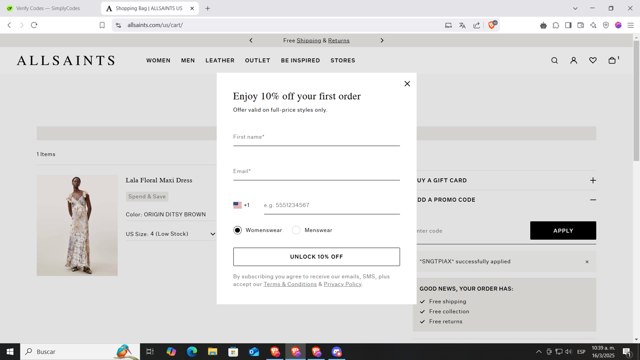Bookmark this page icon

(x=102, y=25)
